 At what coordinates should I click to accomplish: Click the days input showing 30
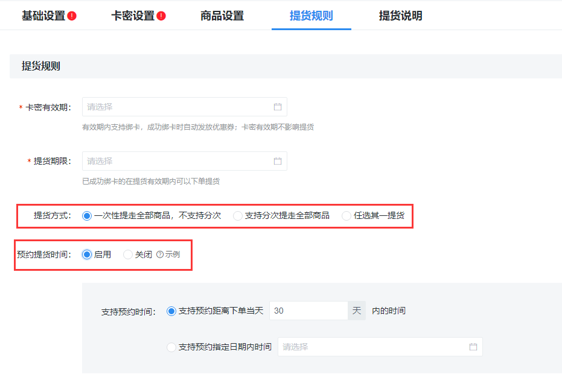308,310
